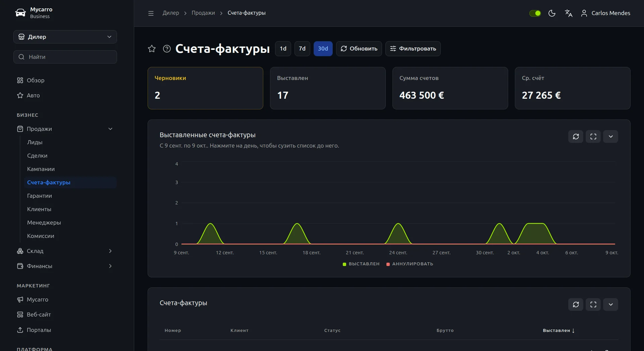Image resolution: width=644 pixels, height=351 pixels.
Task: Collapse the Выставленные счета-фактуры chart panel
Action: pyautogui.click(x=610, y=137)
